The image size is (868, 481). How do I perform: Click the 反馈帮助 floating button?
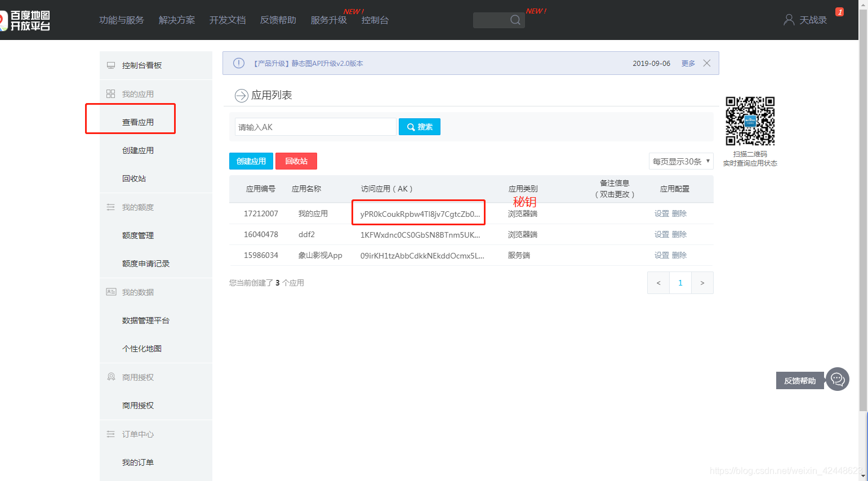coord(800,381)
